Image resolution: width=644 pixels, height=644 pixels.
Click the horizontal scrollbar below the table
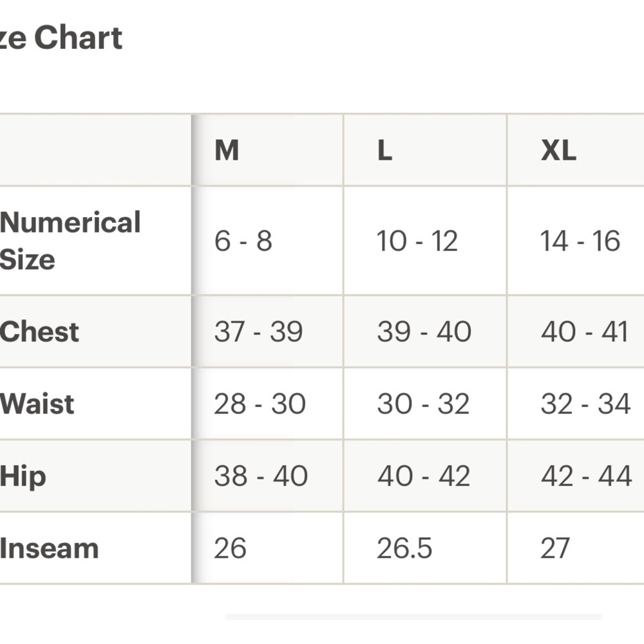[x=413, y=617]
